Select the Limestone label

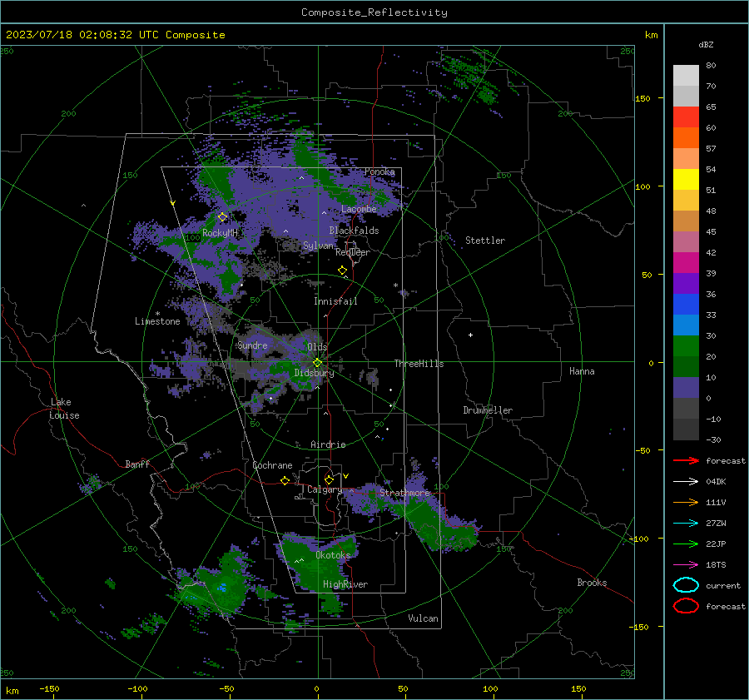[x=157, y=321]
